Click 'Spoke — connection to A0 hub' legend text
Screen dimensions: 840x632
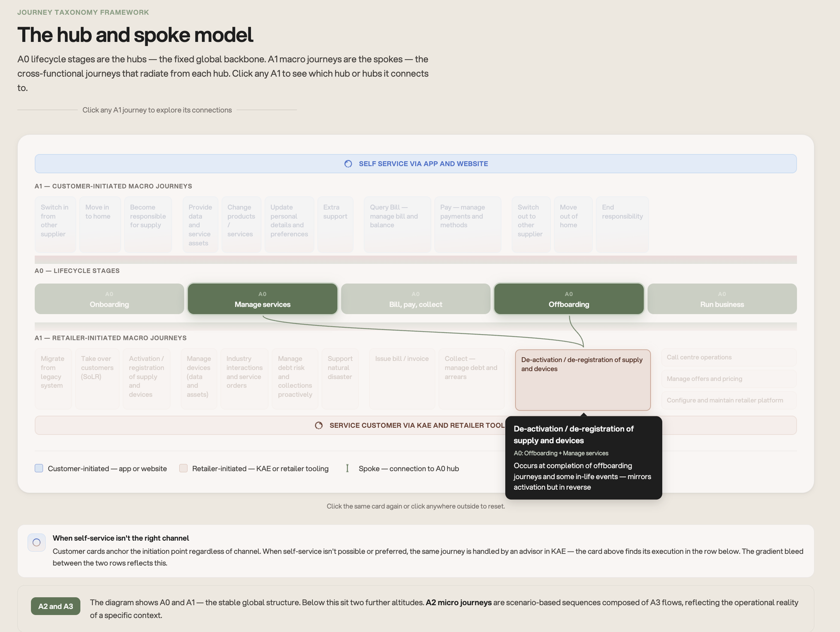click(408, 469)
